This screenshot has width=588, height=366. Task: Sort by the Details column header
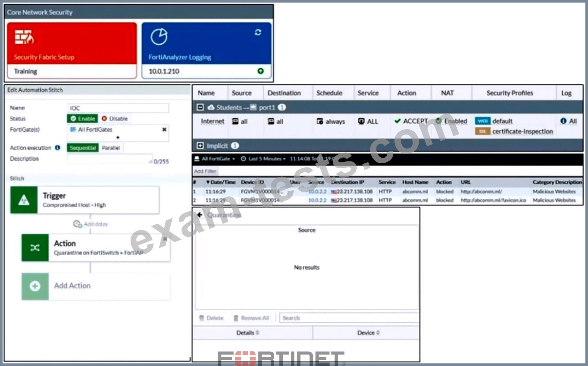(248, 333)
